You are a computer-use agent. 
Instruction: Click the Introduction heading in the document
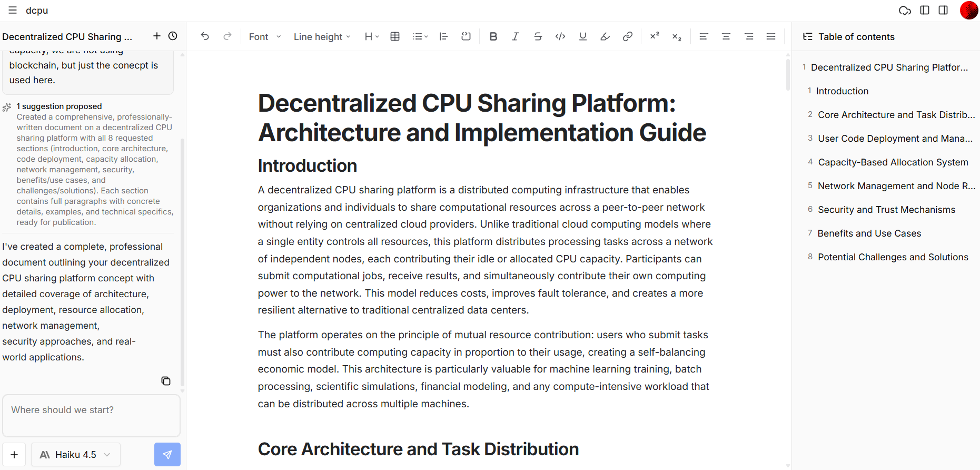(308, 166)
